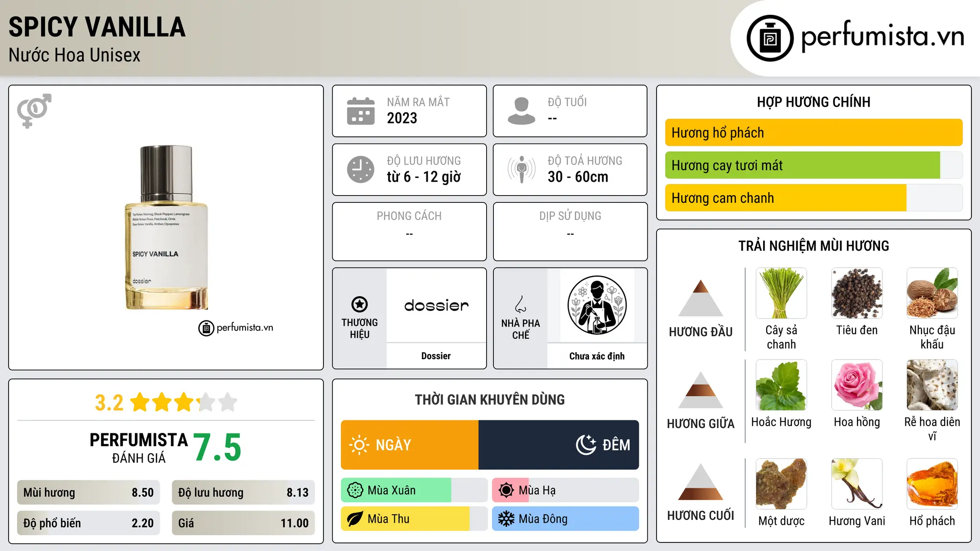Click the Độ lưu hương score 8.13 row
This screenshot has height=551, width=980.
pyautogui.click(x=243, y=493)
